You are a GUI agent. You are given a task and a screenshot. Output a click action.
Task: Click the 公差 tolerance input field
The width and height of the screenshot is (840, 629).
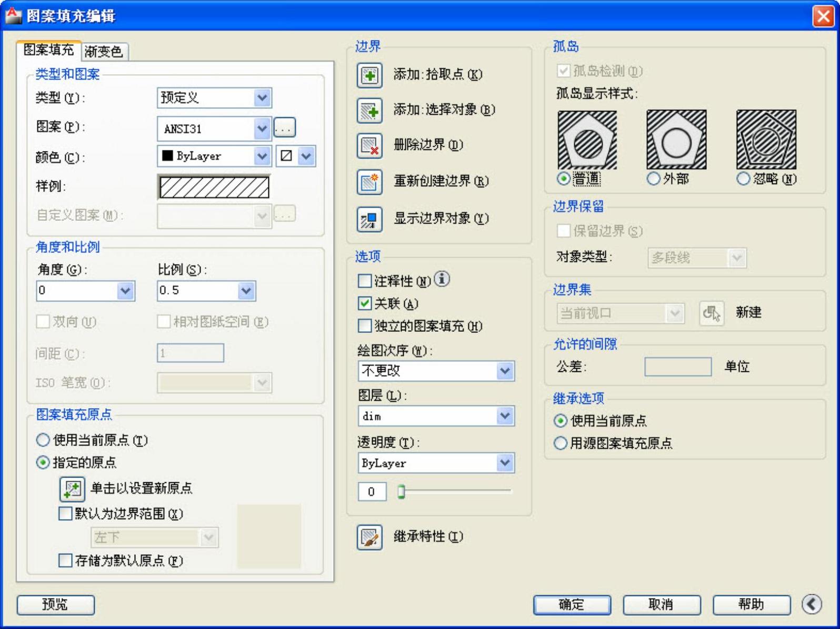(678, 367)
